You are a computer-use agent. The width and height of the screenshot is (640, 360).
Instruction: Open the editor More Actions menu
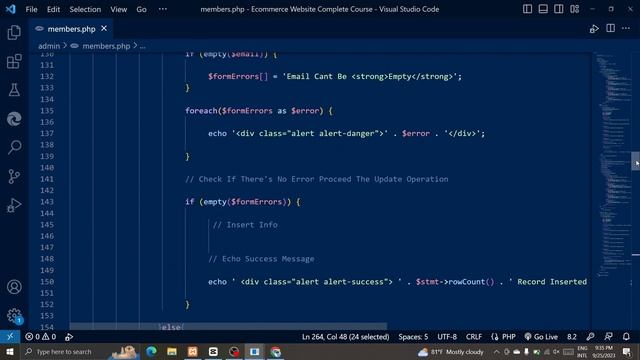(x=626, y=28)
